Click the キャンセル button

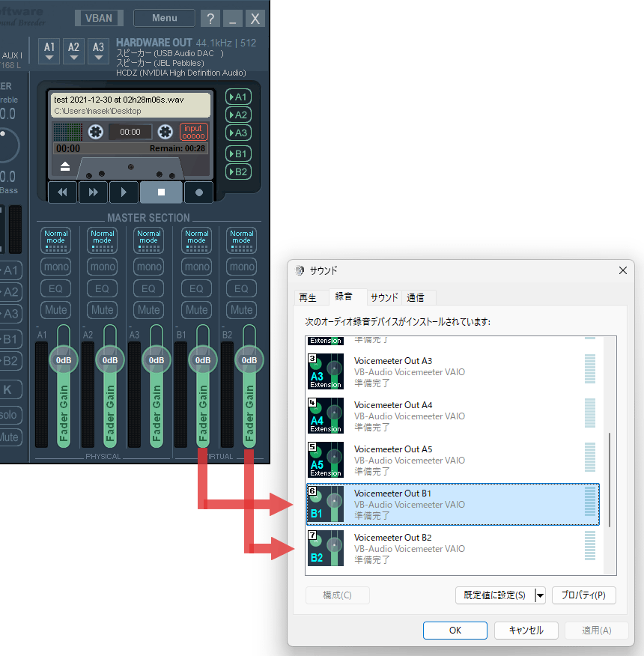(526, 630)
